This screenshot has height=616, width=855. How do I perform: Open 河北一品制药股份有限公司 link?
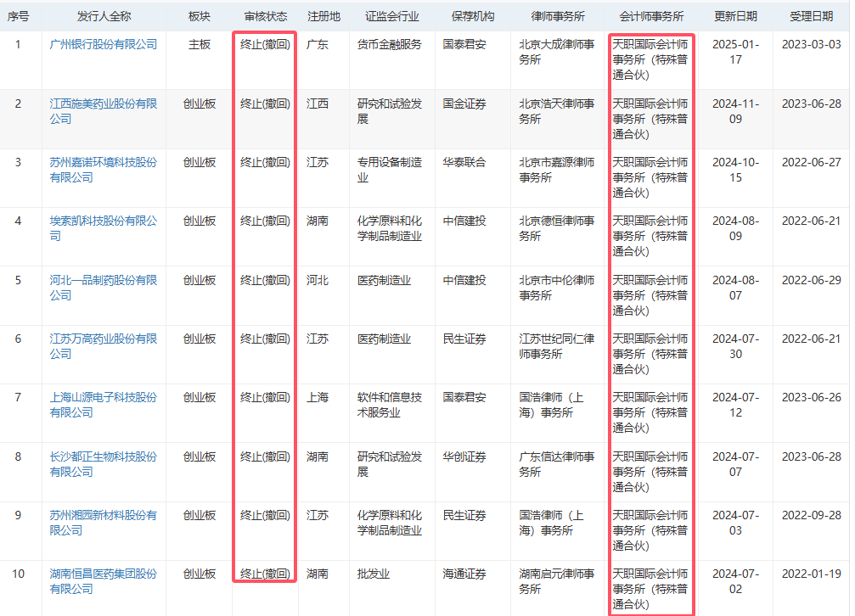103,288
